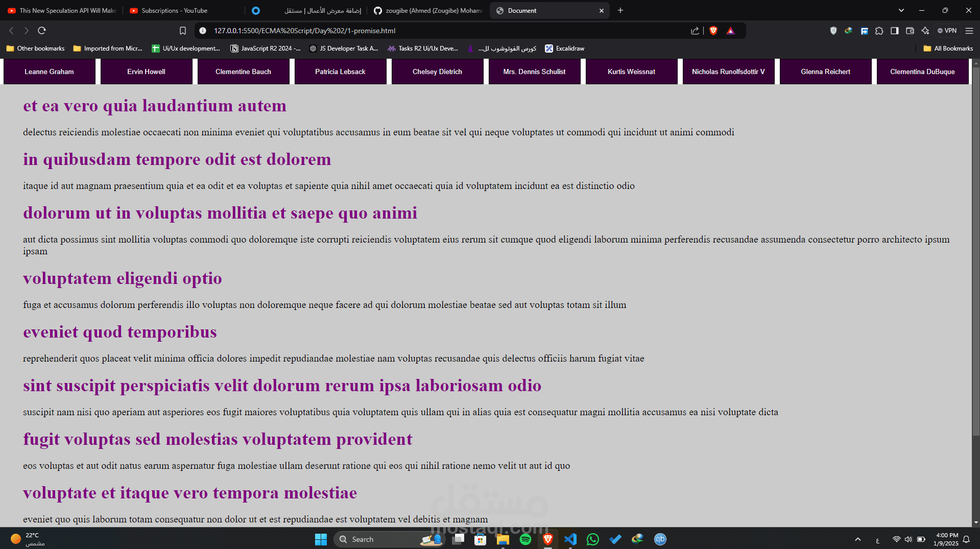
Task: Switch to Subscriptions - YouTube tab
Action: [183, 10]
